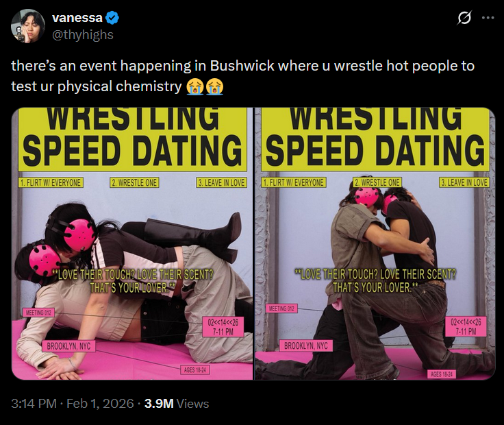Click left poster's 7-11 PM date tag

tap(223, 327)
